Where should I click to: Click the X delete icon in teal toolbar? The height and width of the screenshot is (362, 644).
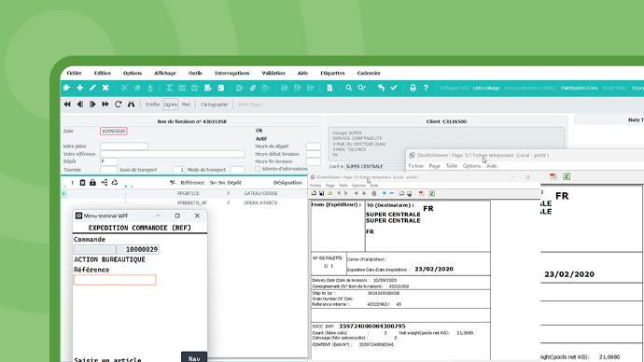[x=105, y=88]
